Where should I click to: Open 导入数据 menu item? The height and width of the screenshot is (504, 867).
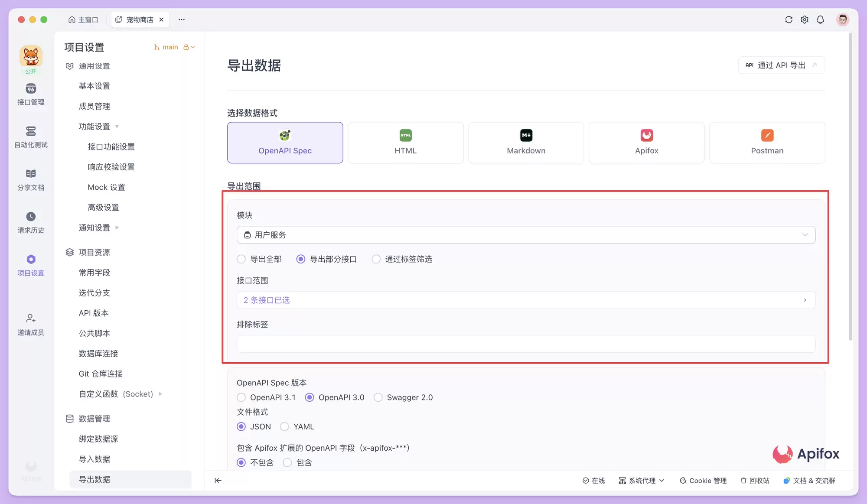(x=95, y=459)
